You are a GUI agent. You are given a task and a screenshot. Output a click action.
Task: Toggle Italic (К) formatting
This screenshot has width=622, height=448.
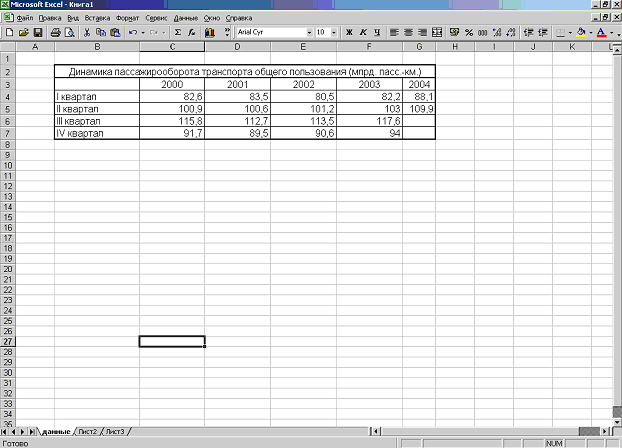point(363,33)
